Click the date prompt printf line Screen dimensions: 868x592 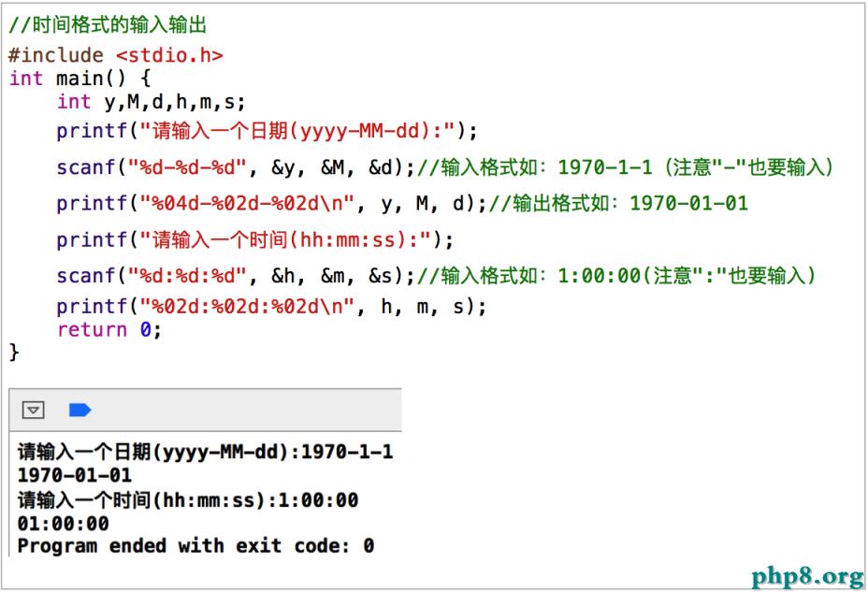[267, 130]
